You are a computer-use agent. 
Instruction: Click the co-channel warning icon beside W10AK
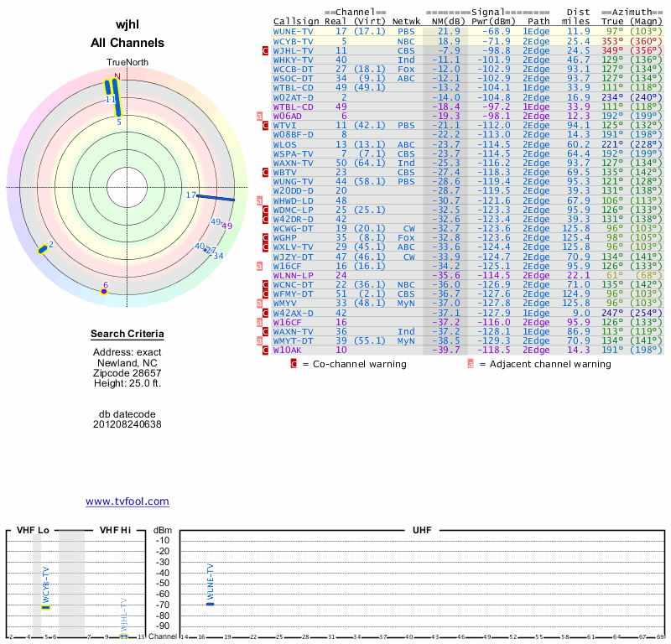[x=265, y=350]
